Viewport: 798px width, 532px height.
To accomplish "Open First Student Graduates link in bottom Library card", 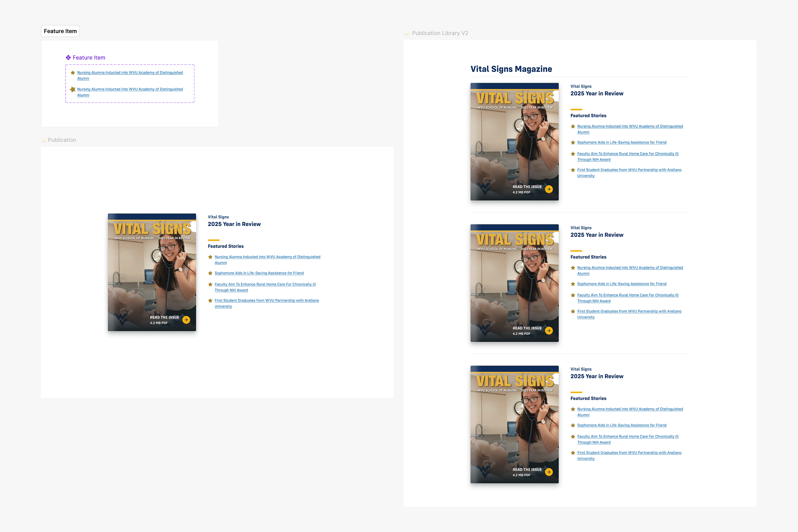I will coord(629,456).
